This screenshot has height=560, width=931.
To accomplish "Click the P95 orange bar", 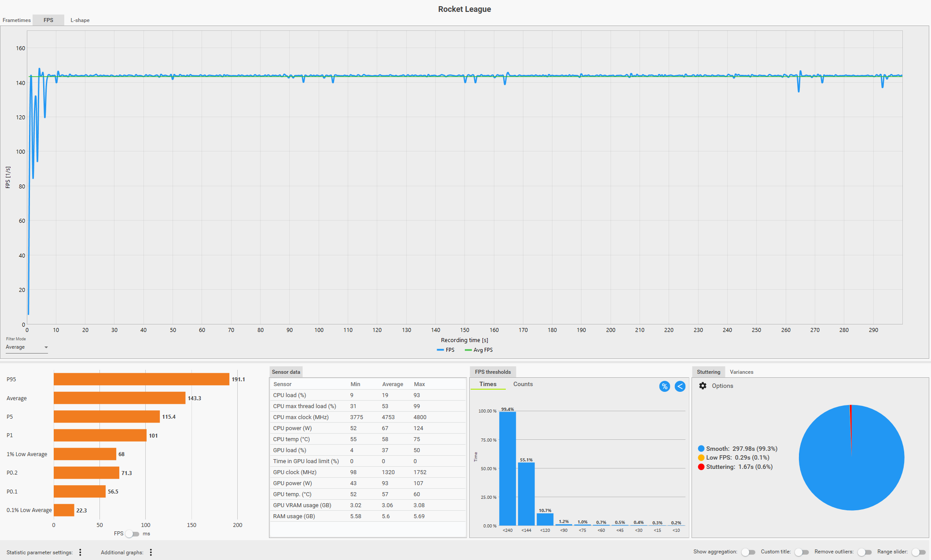I will pyautogui.click(x=141, y=379).
